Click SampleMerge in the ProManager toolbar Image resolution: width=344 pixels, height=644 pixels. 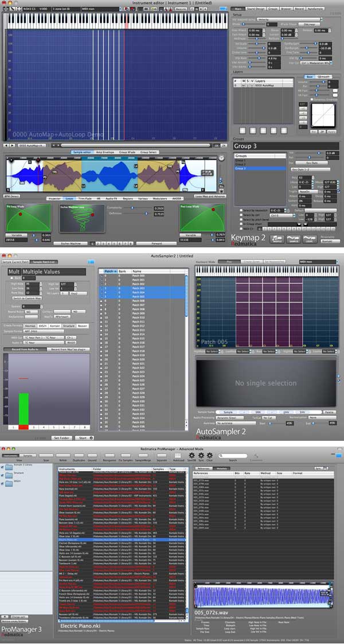coord(143,456)
